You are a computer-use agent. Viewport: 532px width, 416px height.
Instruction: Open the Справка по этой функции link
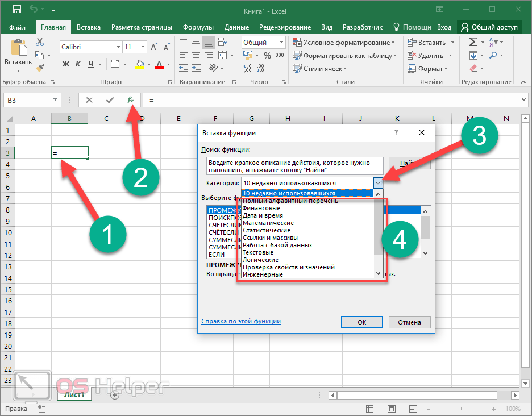[241, 321]
